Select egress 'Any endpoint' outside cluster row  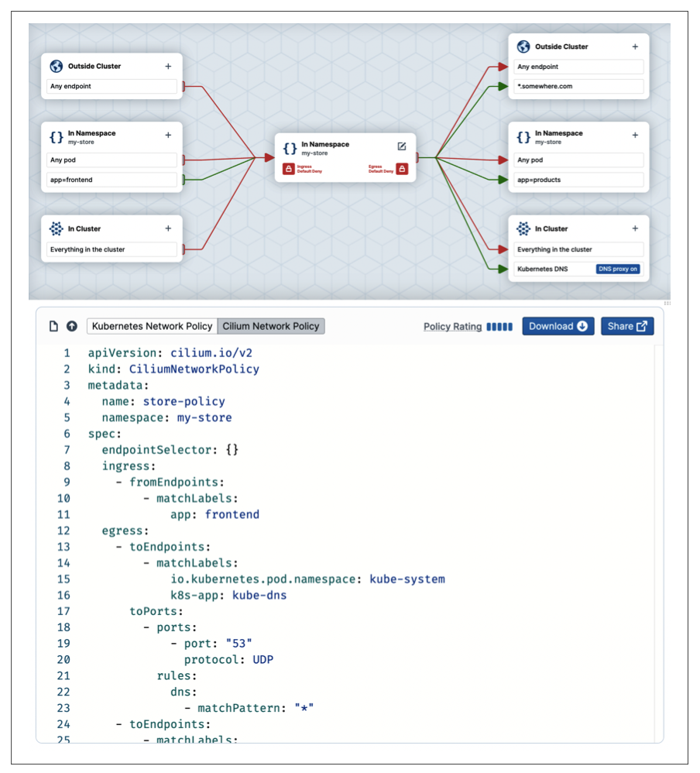(x=578, y=67)
